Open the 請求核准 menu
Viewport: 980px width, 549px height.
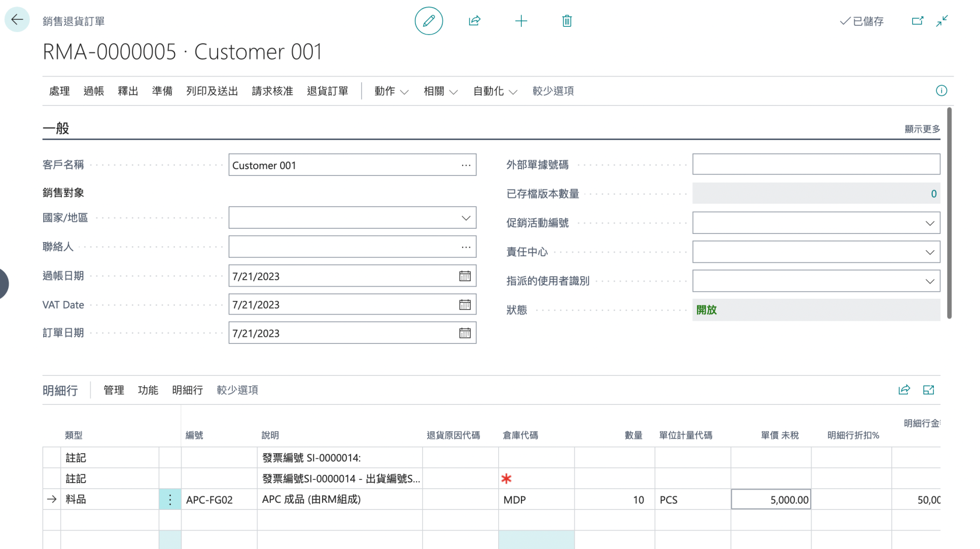click(x=272, y=91)
